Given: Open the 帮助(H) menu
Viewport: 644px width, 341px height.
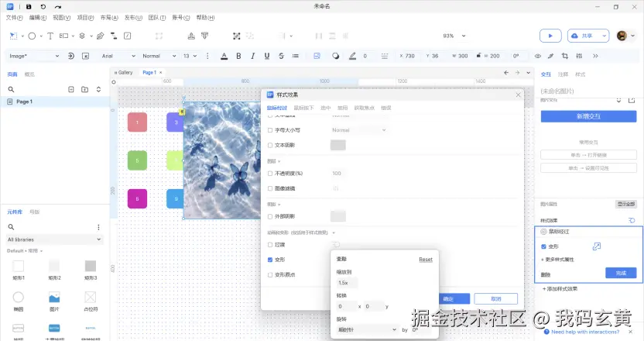Looking at the screenshot, I should 205,18.
